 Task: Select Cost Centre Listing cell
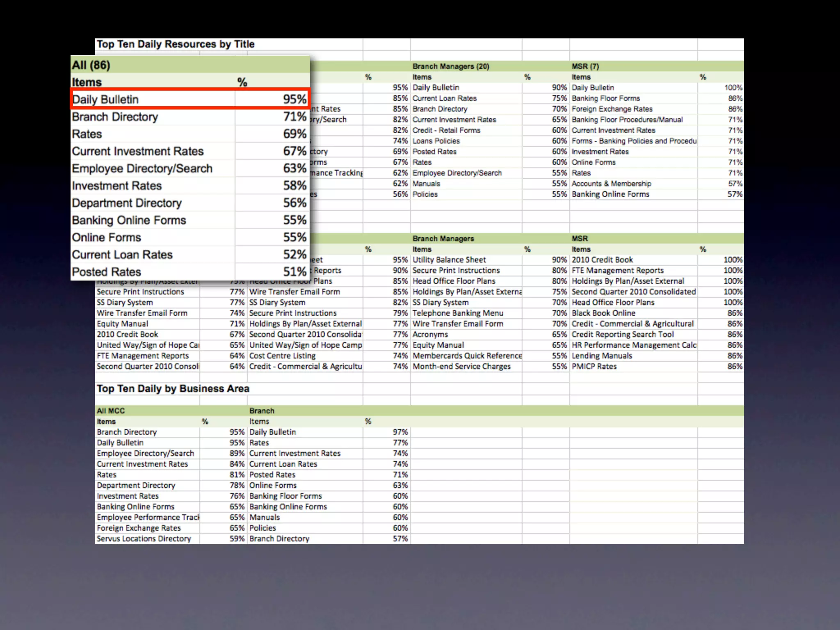tap(282, 356)
